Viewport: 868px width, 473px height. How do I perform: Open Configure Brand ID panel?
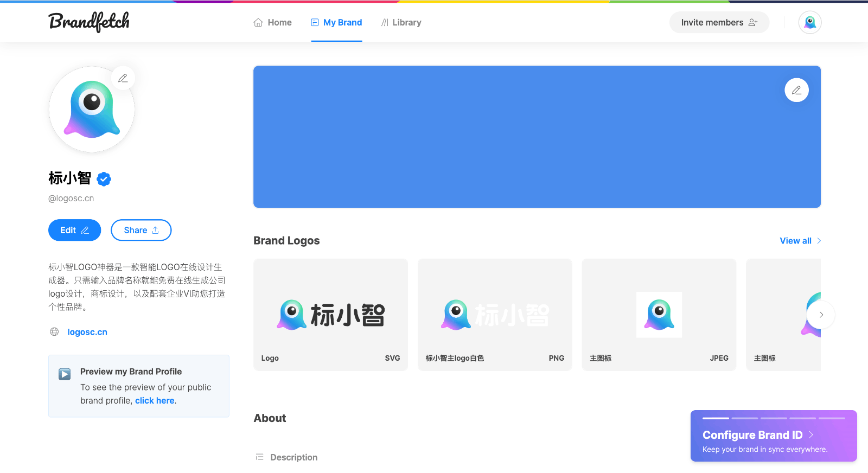(774, 436)
